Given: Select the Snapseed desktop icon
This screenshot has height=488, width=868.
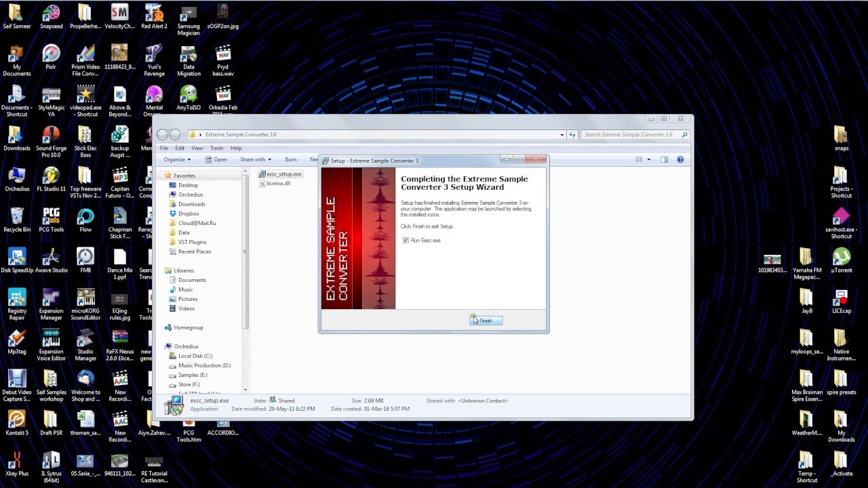Looking at the screenshot, I should tap(51, 17).
